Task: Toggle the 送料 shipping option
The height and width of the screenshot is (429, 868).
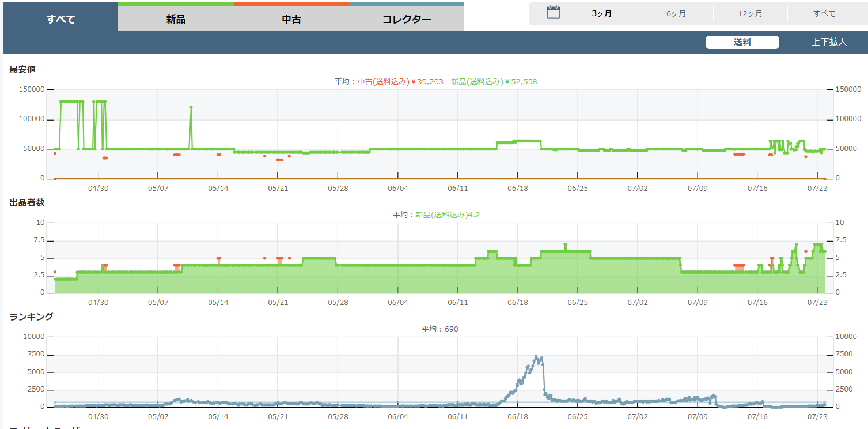Action: 742,42
